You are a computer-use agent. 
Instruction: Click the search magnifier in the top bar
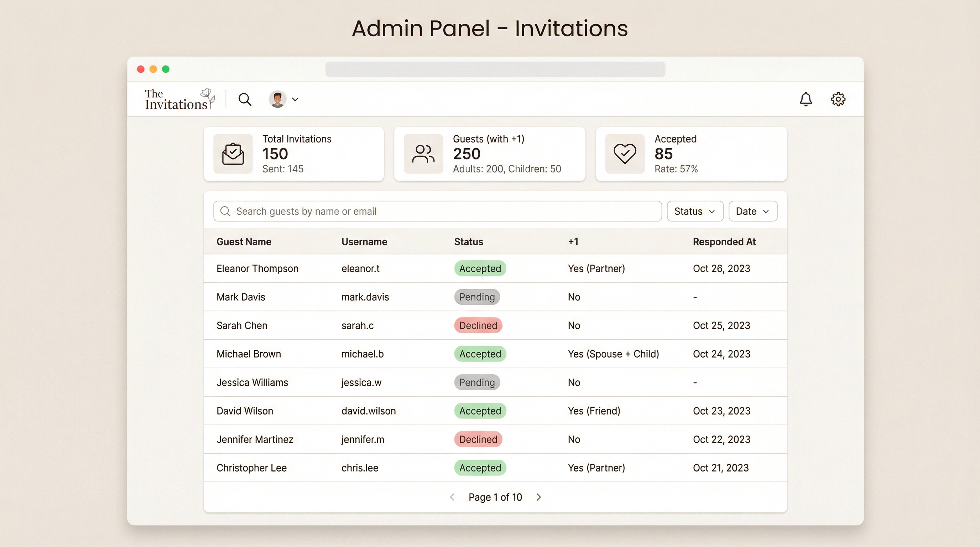point(245,99)
